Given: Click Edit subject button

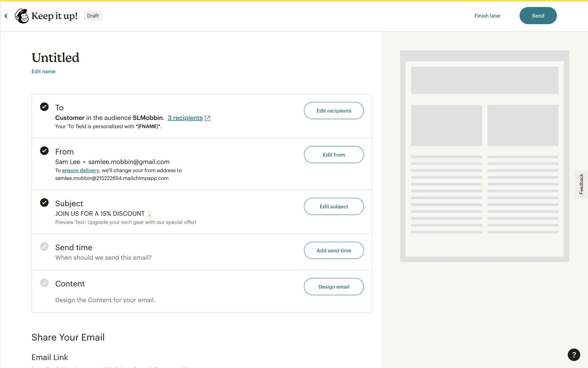Looking at the screenshot, I should tap(334, 206).
